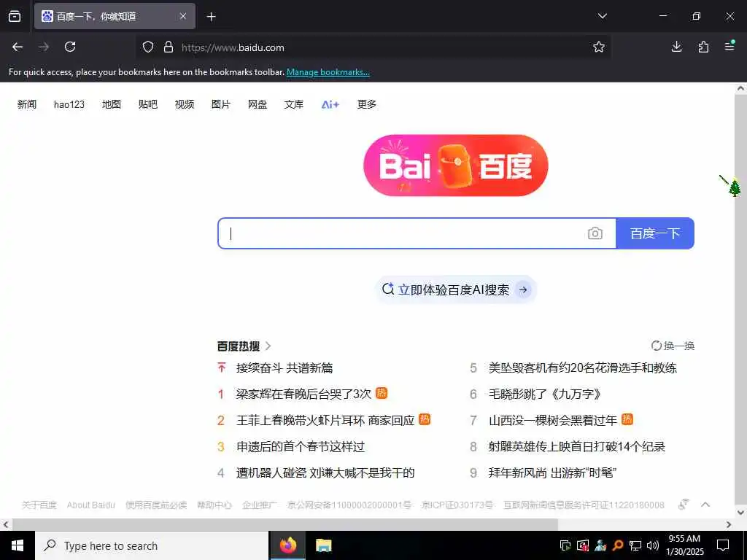Click the Manage bookmarks link

(328, 72)
